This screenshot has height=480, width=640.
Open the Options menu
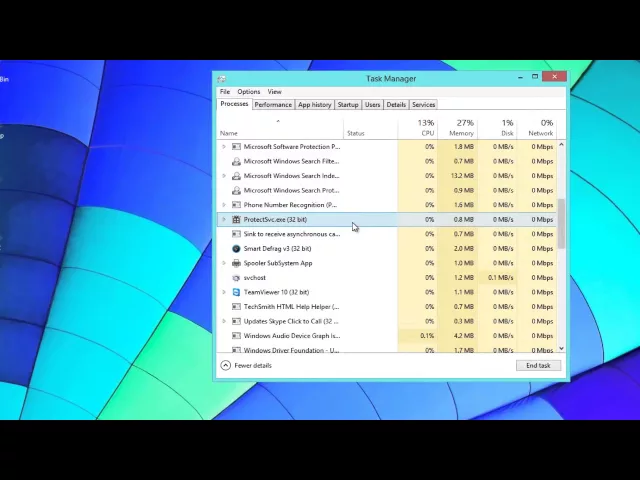click(249, 92)
